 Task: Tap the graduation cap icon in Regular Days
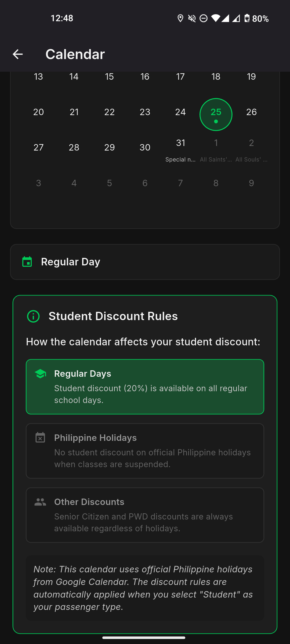(41, 374)
